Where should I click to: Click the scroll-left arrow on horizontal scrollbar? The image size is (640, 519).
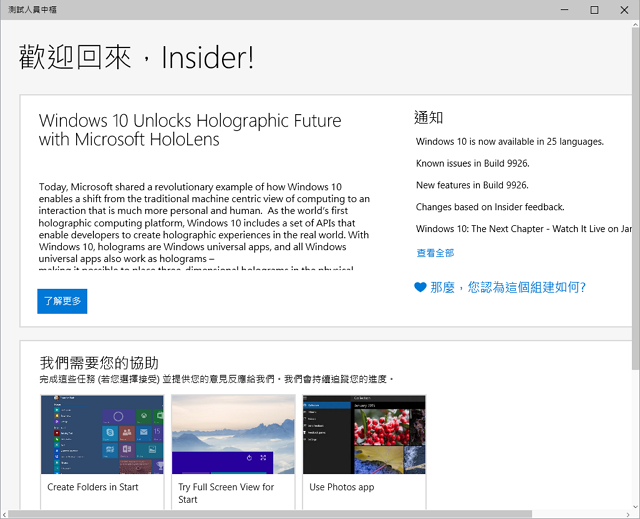point(4,515)
